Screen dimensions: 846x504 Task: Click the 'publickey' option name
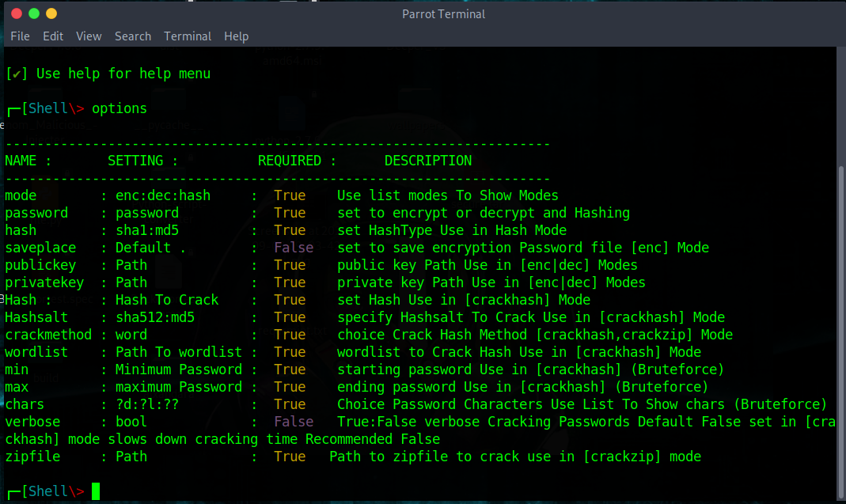40,265
